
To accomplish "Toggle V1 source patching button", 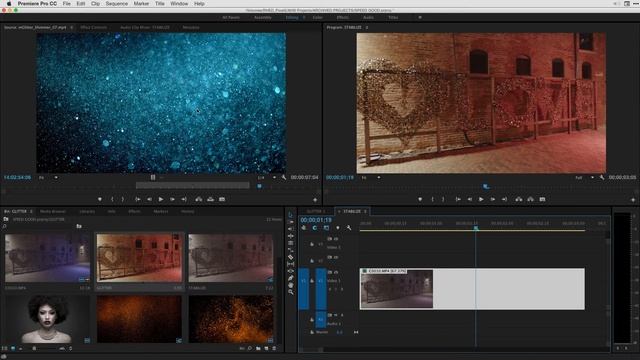I will [304, 288].
